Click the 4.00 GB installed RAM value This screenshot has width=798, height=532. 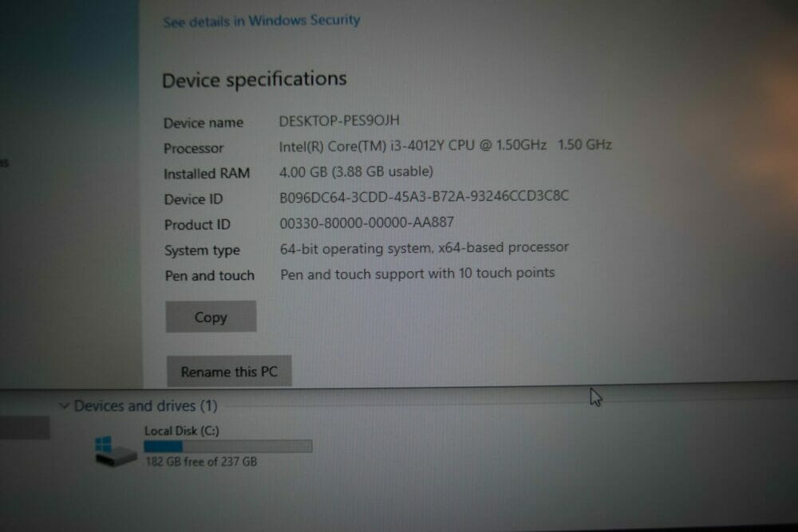[x=356, y=171]
